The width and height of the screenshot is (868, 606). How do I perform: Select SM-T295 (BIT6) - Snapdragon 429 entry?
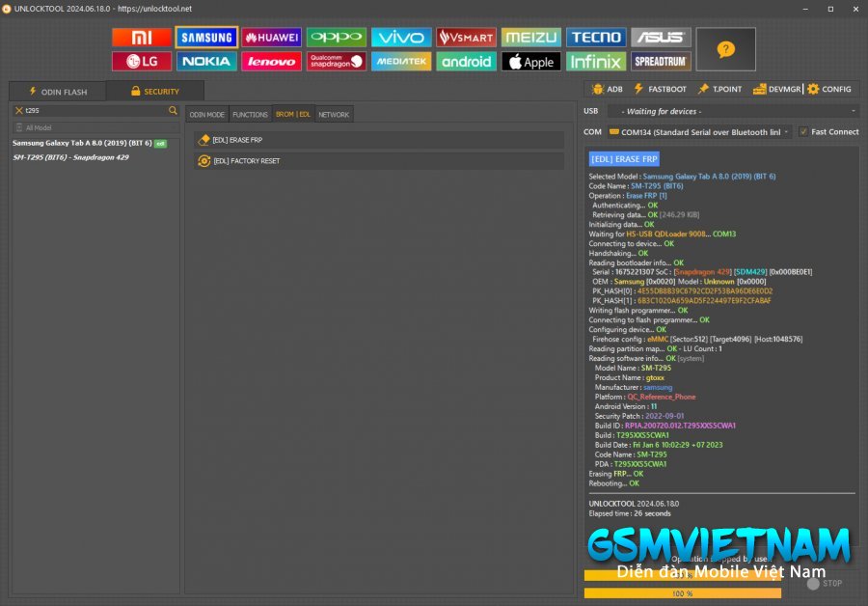coord(70,157)
